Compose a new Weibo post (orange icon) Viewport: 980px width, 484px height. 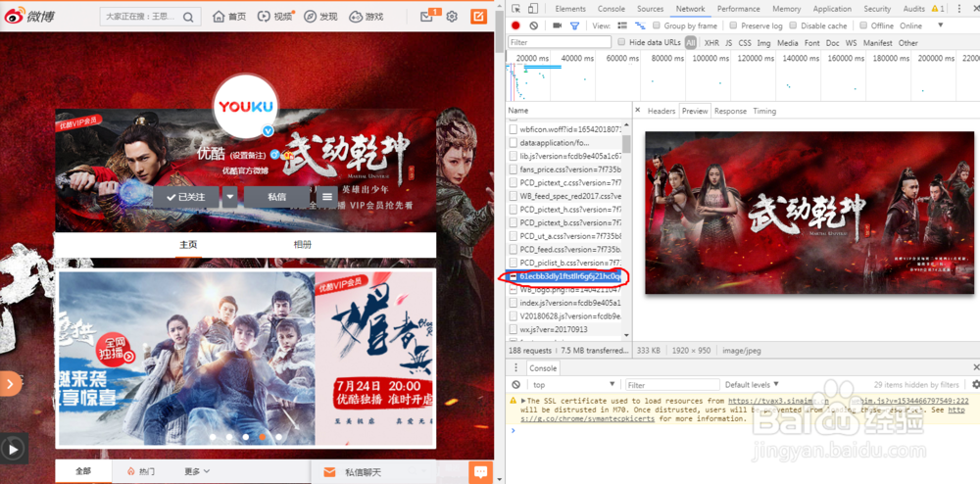click(478, 17)
